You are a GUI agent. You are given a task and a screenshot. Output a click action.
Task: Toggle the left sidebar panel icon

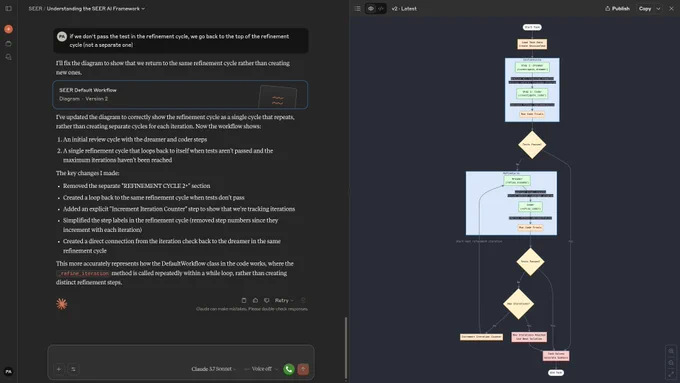[8, 9]
